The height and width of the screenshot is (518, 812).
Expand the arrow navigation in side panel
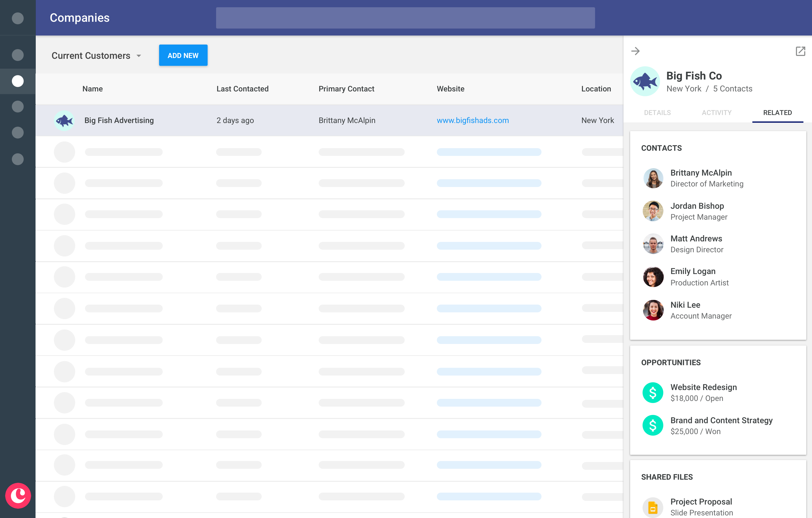point(636,51)
